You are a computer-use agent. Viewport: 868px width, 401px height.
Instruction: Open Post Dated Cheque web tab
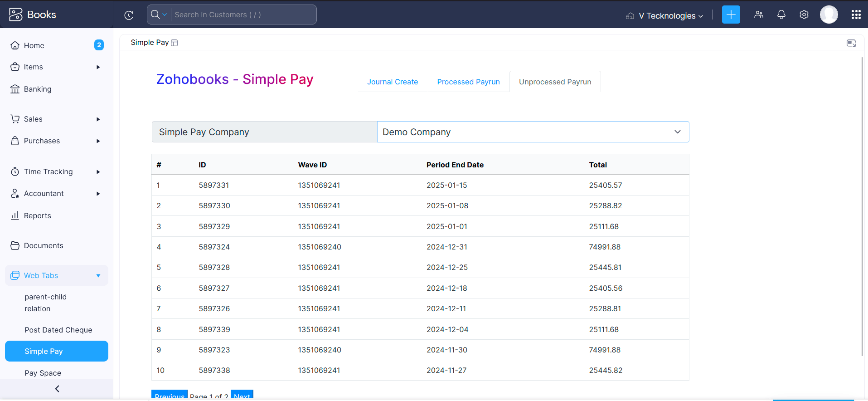(x=58, y=330)
